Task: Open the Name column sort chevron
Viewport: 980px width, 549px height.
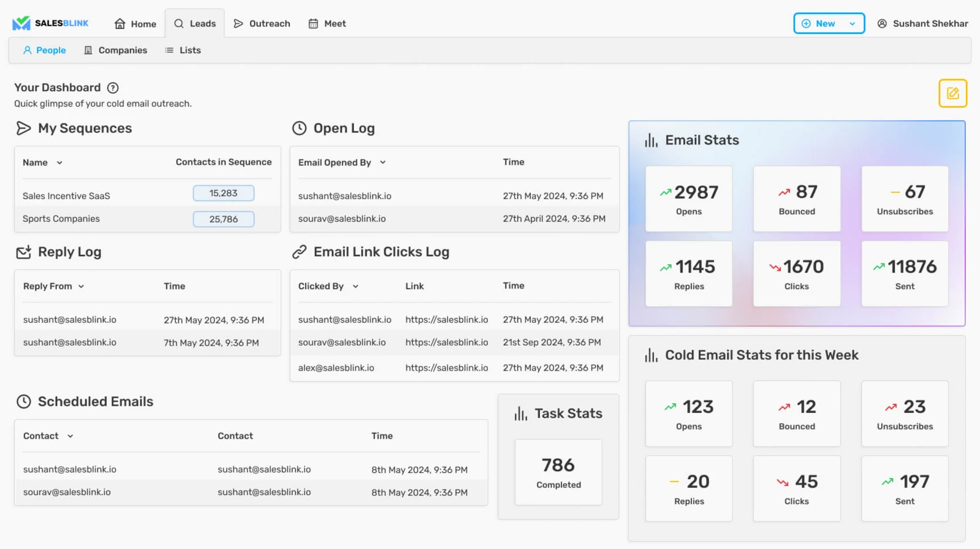Action: tap(59, 162)
